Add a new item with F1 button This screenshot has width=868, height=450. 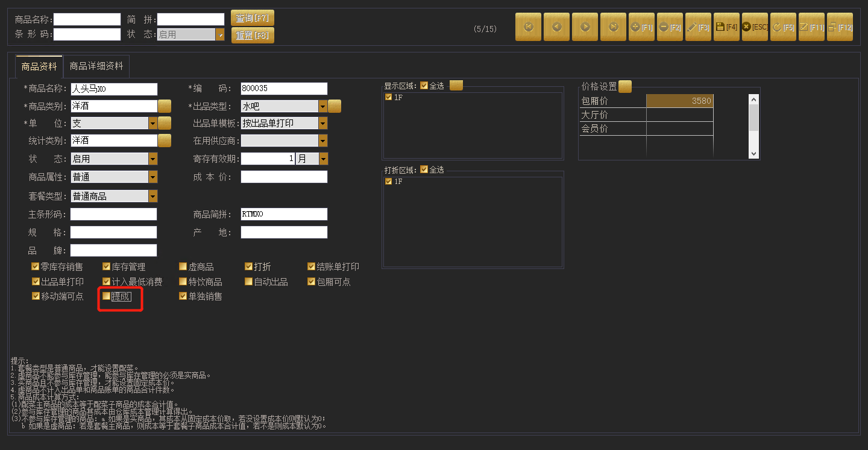pyautogui.click(x=642, y=27)
